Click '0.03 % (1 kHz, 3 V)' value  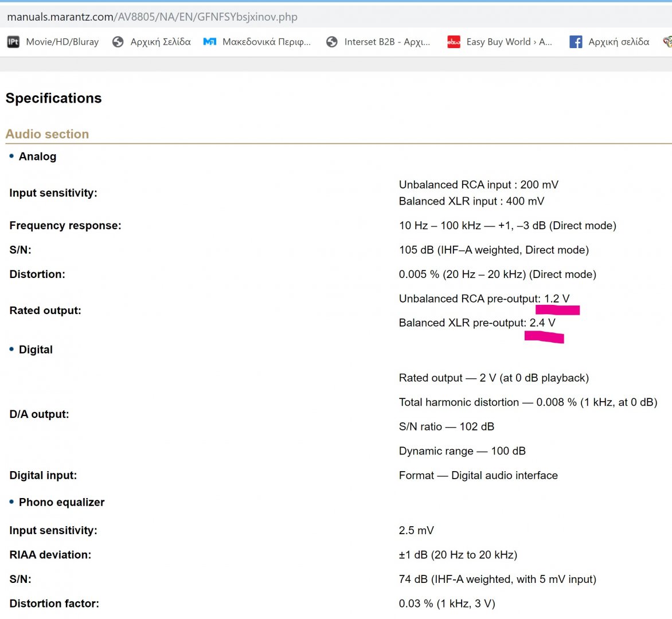pos(447,604)
